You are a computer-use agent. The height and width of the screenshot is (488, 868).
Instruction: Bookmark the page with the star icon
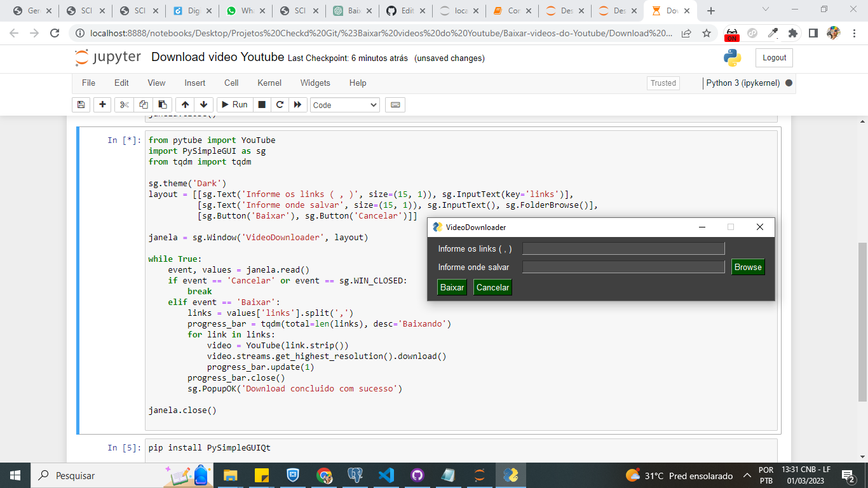[x=707, y=33]
